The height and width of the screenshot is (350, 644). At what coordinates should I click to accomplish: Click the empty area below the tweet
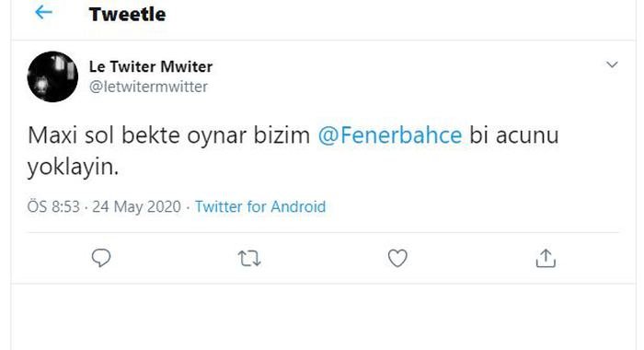(x=323, y=317)
